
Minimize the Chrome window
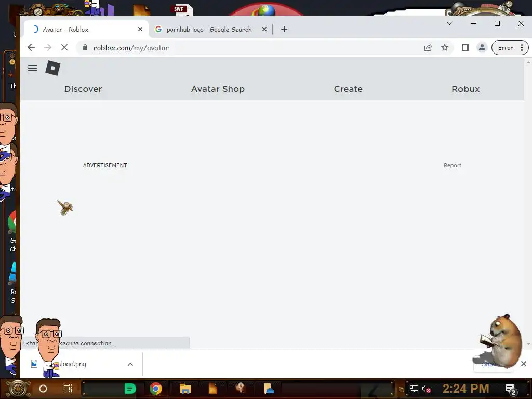(473, 23)
